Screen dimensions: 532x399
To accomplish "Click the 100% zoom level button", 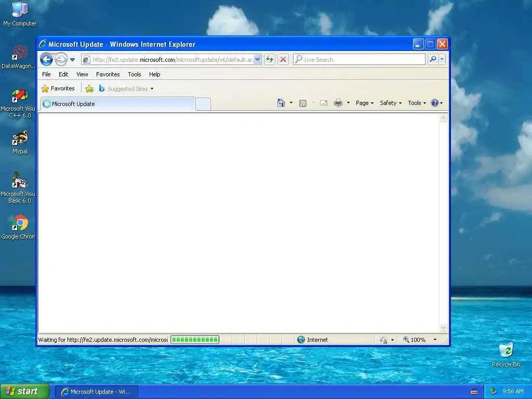I will (414, 340).
